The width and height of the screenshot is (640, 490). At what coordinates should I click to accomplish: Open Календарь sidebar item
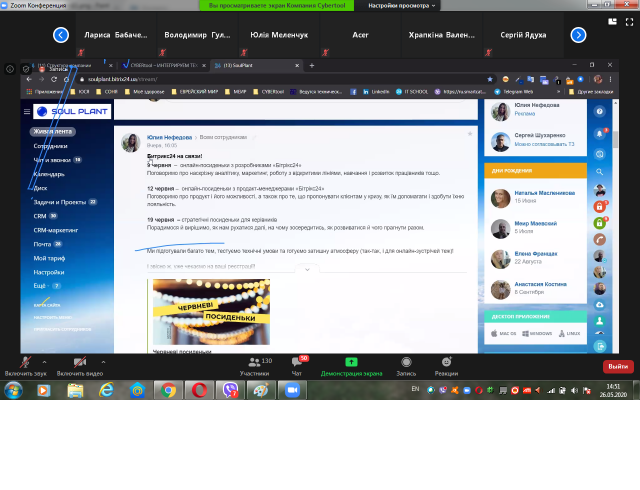(x=49, y=174)
